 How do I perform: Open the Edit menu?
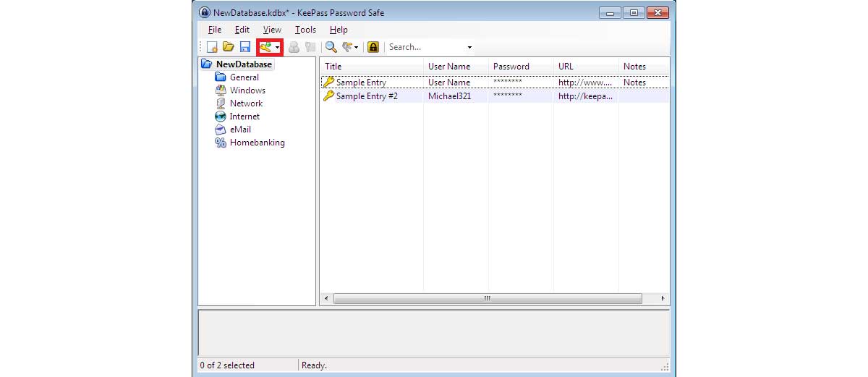(x=242, y=30)
